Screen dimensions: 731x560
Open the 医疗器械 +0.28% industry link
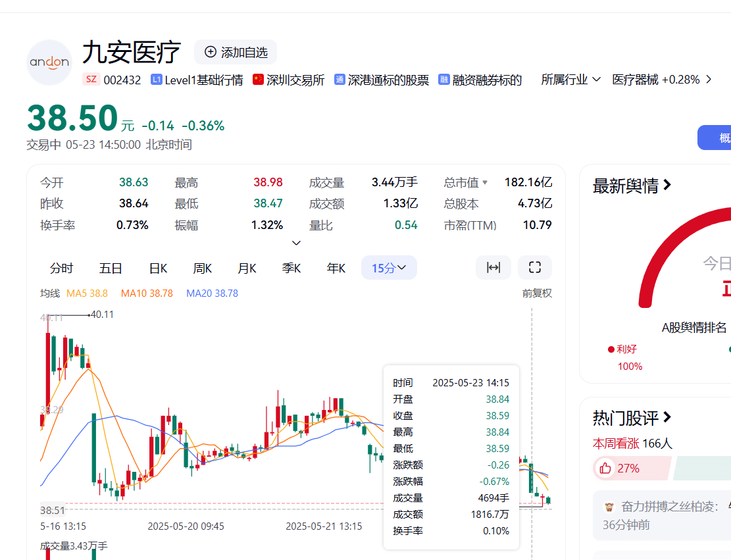tap(656, 80)
